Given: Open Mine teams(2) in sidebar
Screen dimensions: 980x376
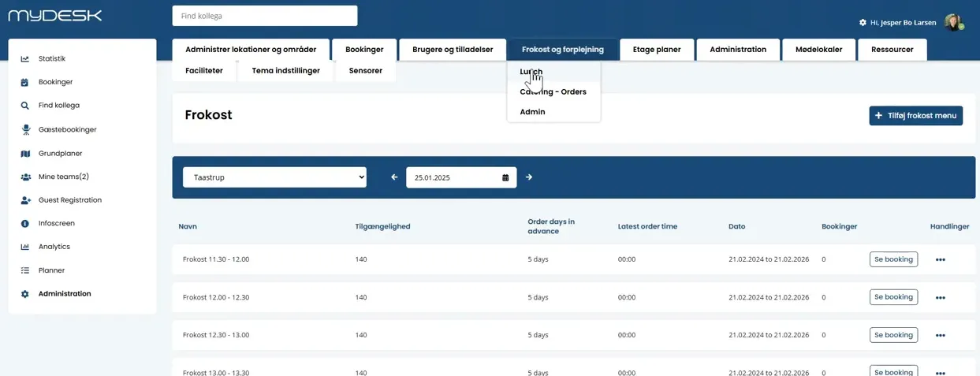Looking at the screenshot, I should coord(64,177).
